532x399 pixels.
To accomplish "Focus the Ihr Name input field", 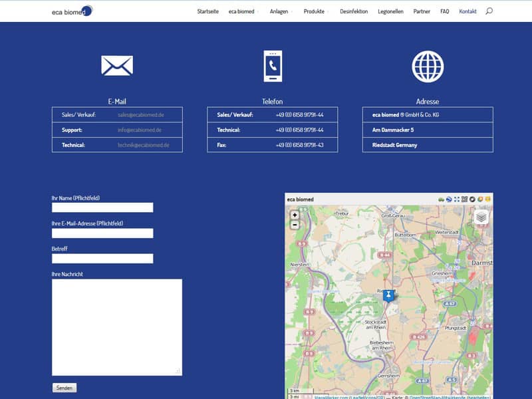I will click(102, 207).
